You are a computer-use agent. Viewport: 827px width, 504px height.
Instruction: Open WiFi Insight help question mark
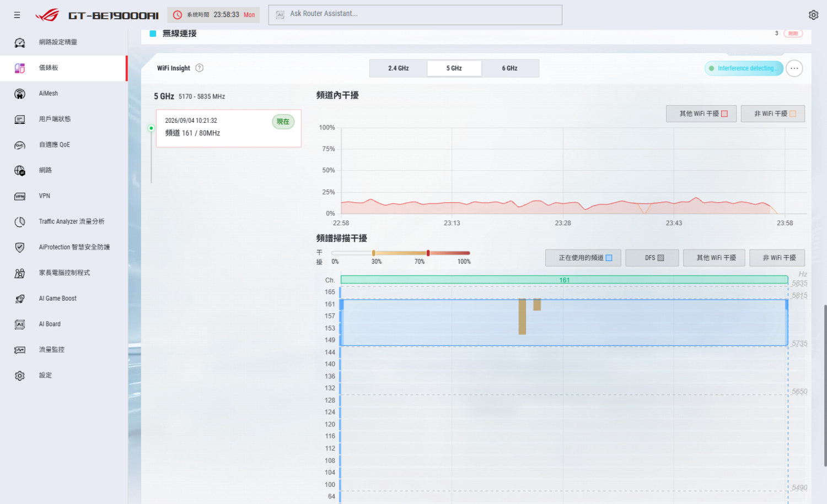click(x=200, y=68)
